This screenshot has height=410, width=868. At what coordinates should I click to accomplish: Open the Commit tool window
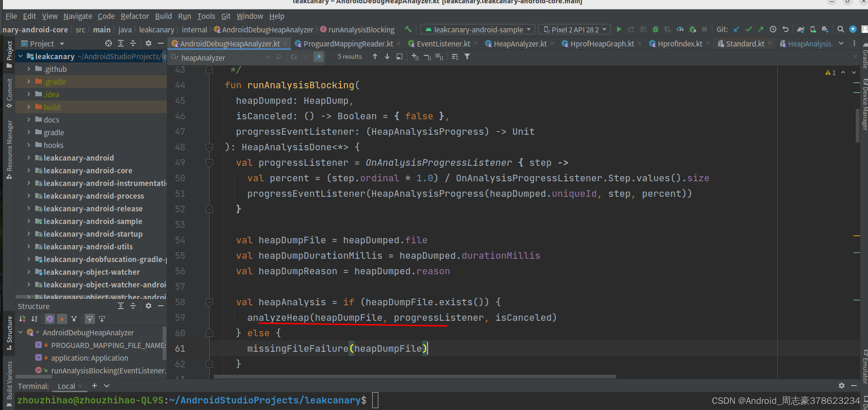click(9, 93)
